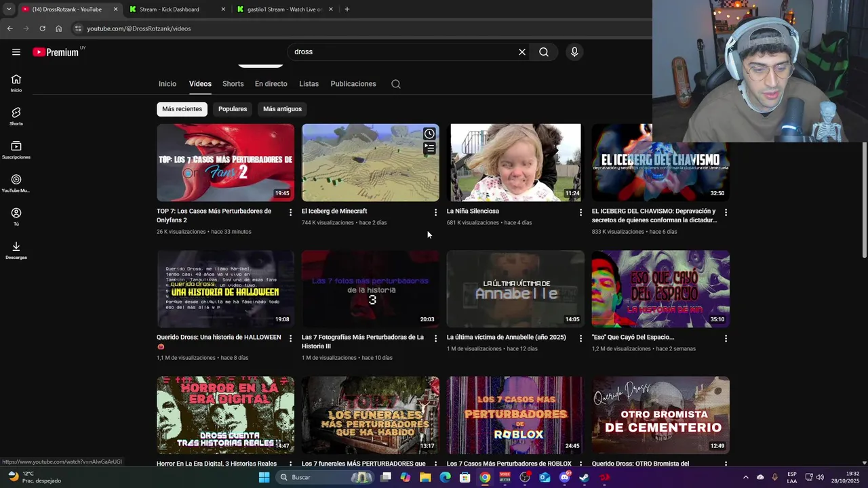Image resolution: width=868 pixels, height=488 pixels.
Task: Open El Iceberg de Minecraft video title
Action: click(x=334, y=211)
